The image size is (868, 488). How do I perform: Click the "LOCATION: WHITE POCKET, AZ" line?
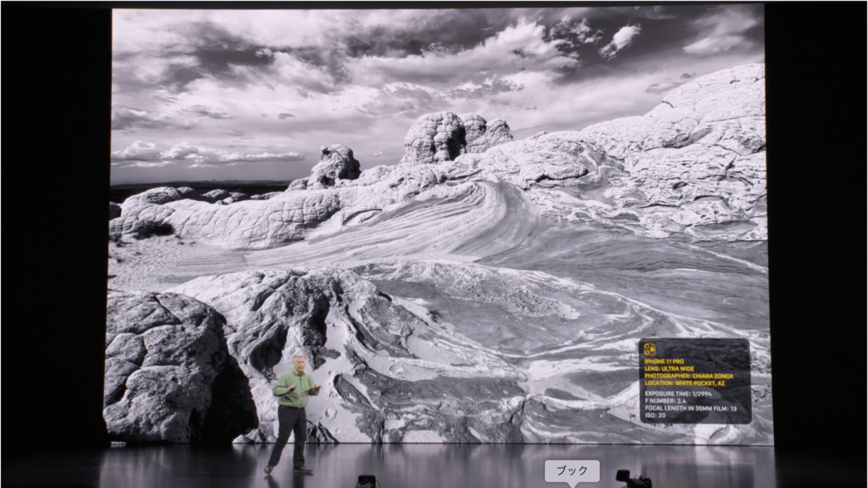(684, 384)
